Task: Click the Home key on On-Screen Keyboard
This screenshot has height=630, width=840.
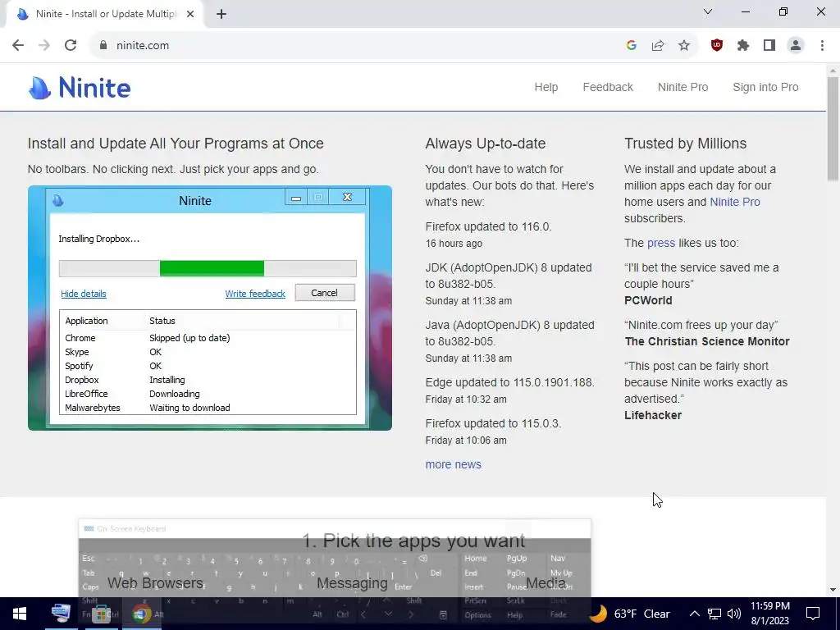Action: [x=476, y=558]
